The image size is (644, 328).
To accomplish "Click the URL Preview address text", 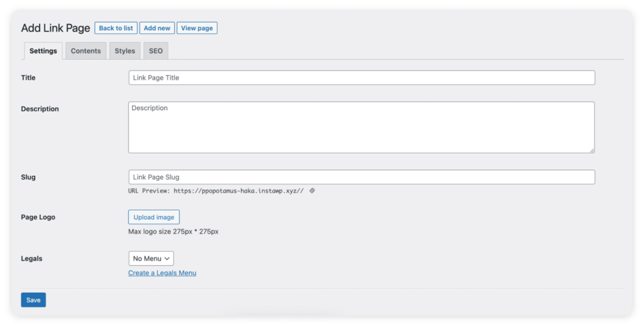I will coord(238,191).
